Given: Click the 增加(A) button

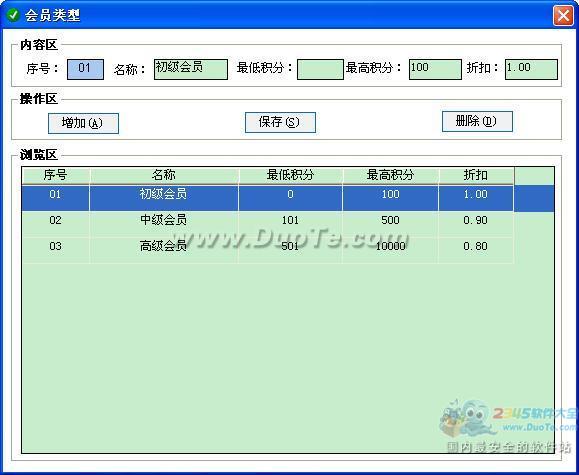Looking at the screenshot, I should (x=83, y=123).
